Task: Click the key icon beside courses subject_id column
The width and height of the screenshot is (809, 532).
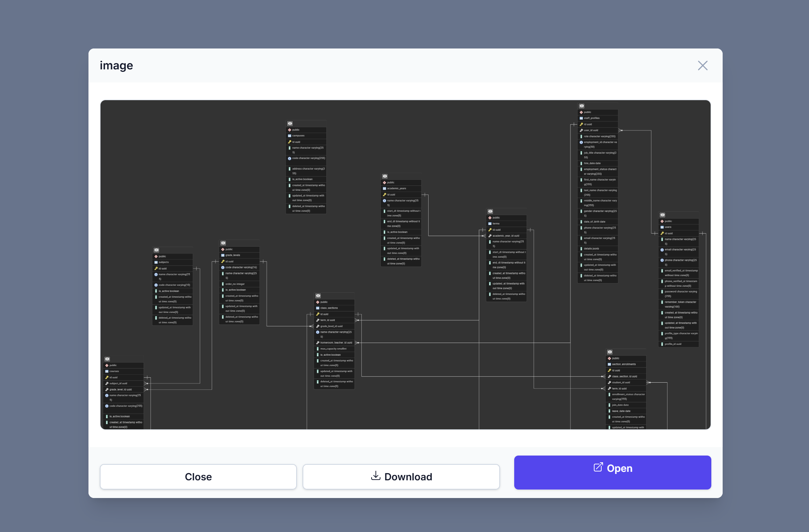Action: pyautogui.click(x=107, y=383)
